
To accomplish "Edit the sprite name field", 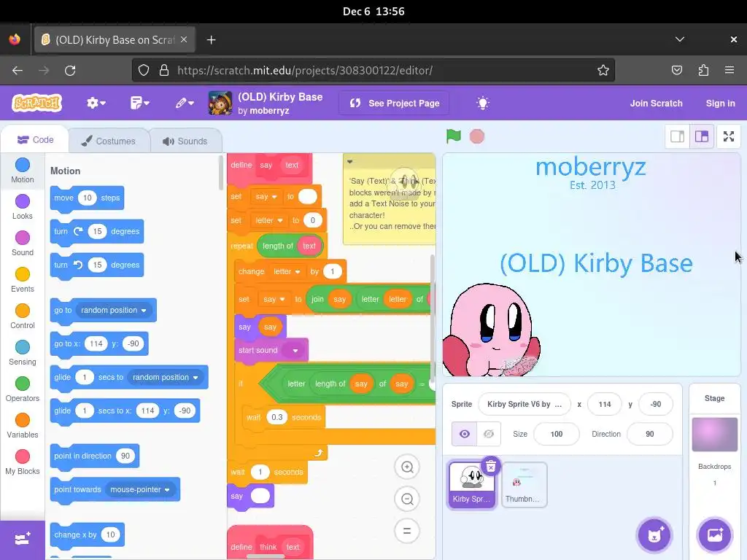I will (x=524, y=404).
